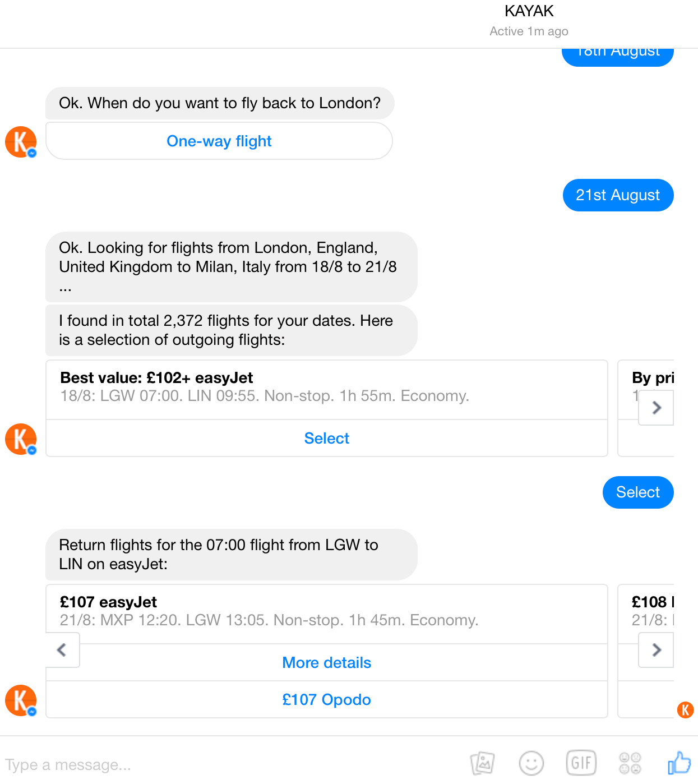Viewport: 698px width, 784px height.
Task: Go back to the previous return flight card
Action: click(62, 650)
